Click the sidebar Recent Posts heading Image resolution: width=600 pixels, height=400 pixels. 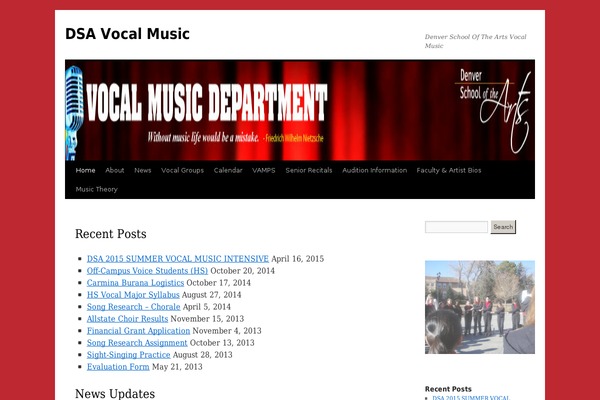[x=448, y=389]
